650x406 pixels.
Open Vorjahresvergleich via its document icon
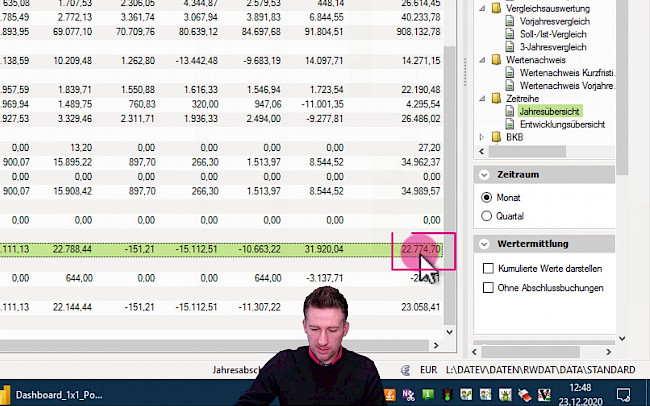[x=510, y=22]
